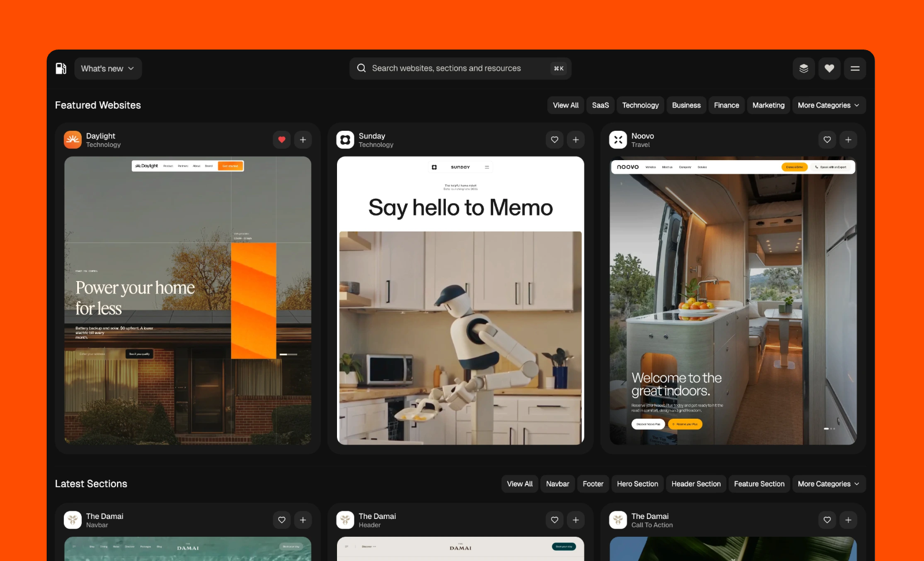This screenshot has height=561, width=924.
Task: Filter Featured Websites by SaaS
Action: (600, 105)
